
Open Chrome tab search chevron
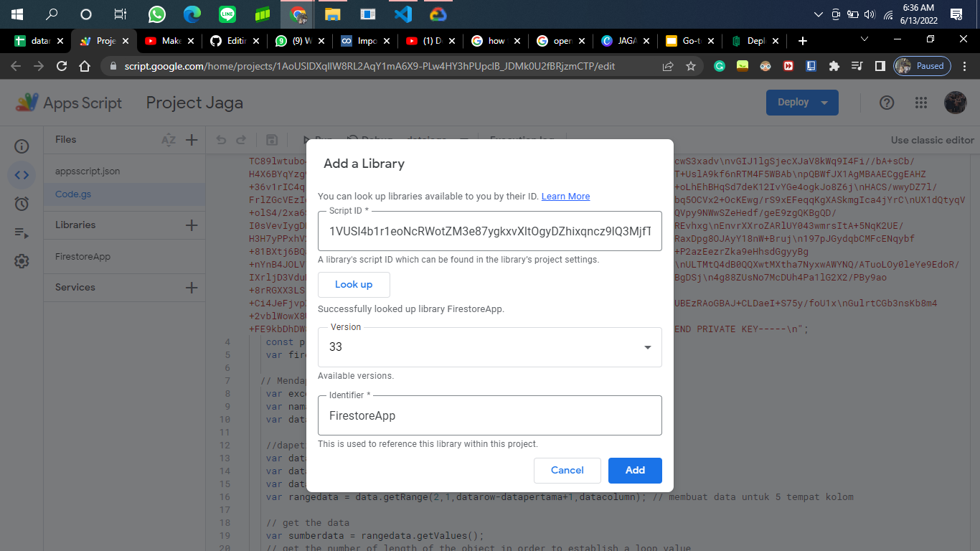[864, 39]
